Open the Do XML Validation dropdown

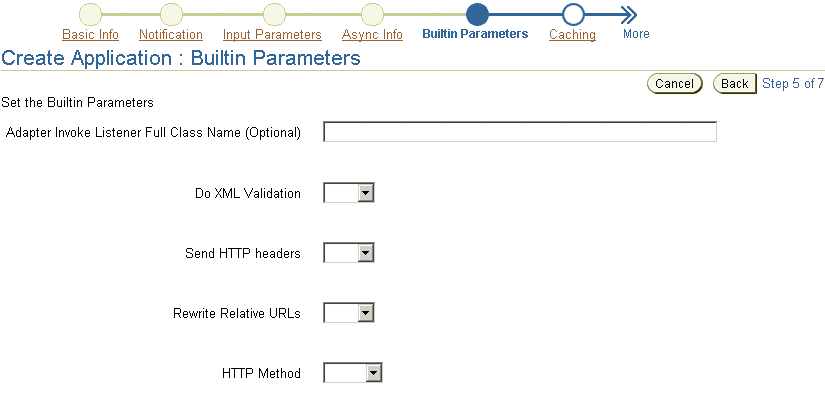pos(349,193)
